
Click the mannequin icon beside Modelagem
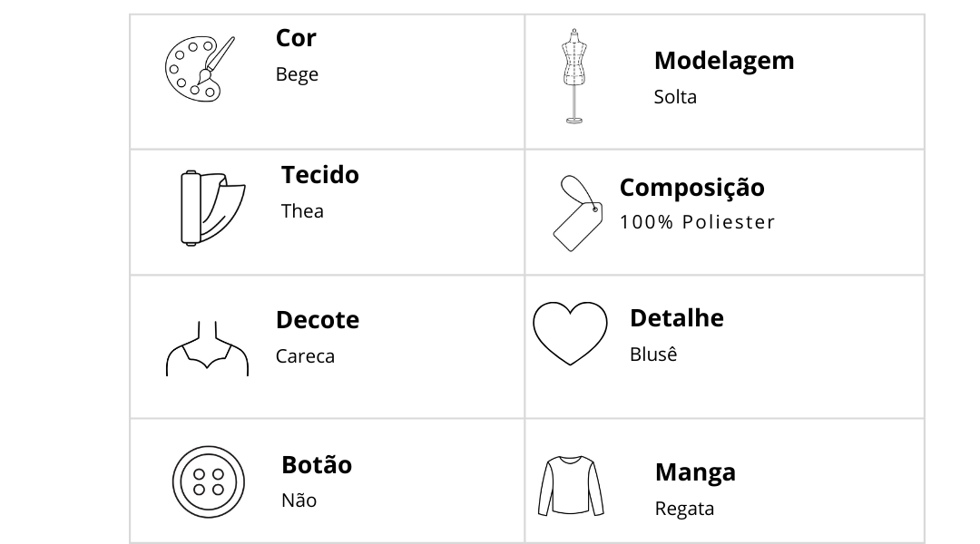point(574,76)
